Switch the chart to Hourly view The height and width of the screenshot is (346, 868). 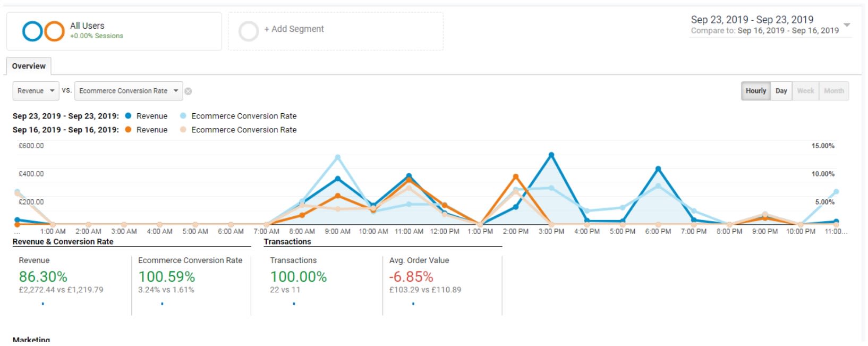[755, 91]
